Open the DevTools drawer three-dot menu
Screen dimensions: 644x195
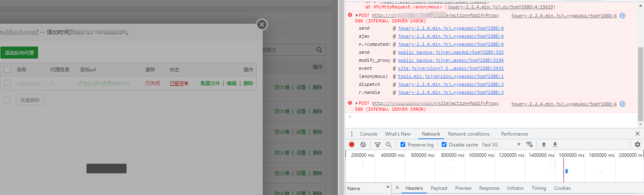click(352, 134)
